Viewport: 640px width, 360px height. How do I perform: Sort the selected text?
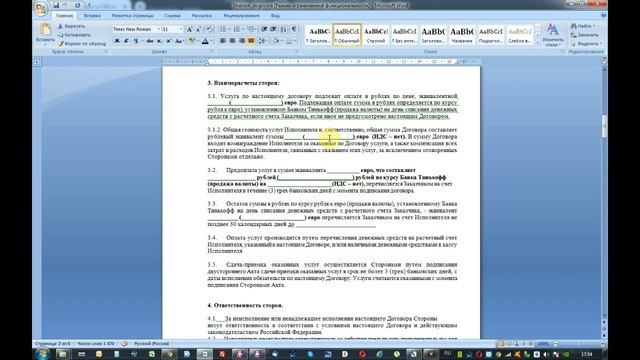[x=283, y=29]
